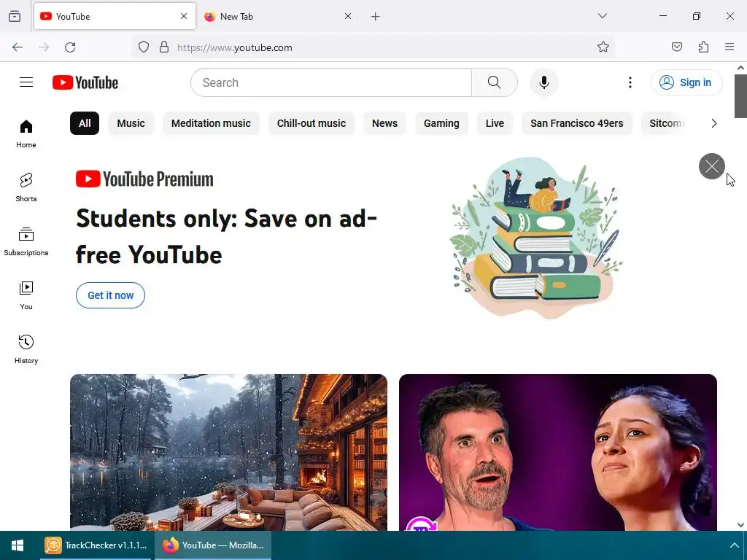Close the New Tab browser tab
Screen dimensions: 747x560
(348, 16)
